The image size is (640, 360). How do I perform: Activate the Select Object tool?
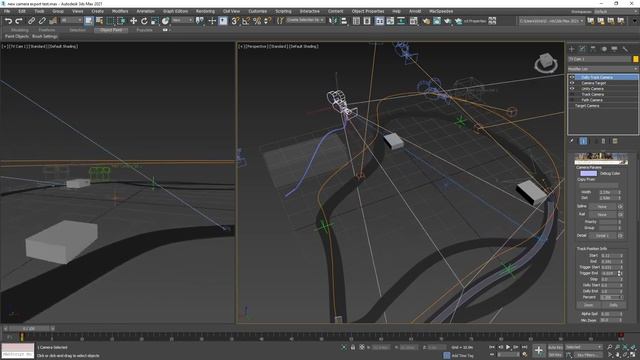[x=89, y=20]
